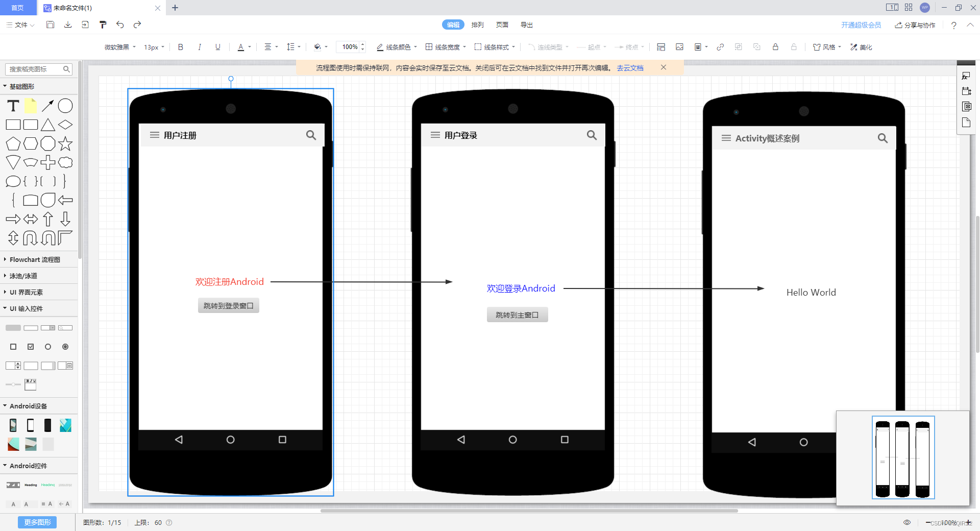Click the 美化 beautify tool

coord(861,47)
